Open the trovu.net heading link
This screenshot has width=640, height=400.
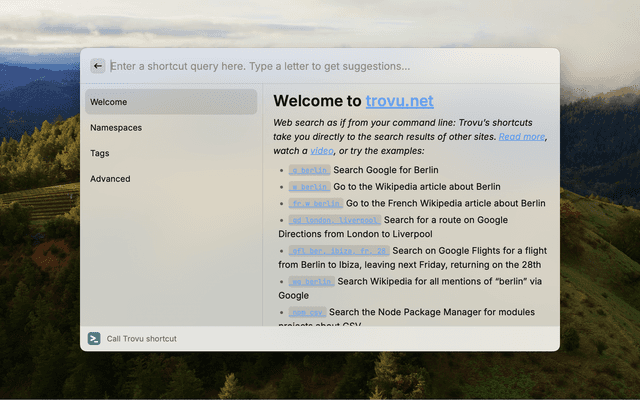[399, 101]
